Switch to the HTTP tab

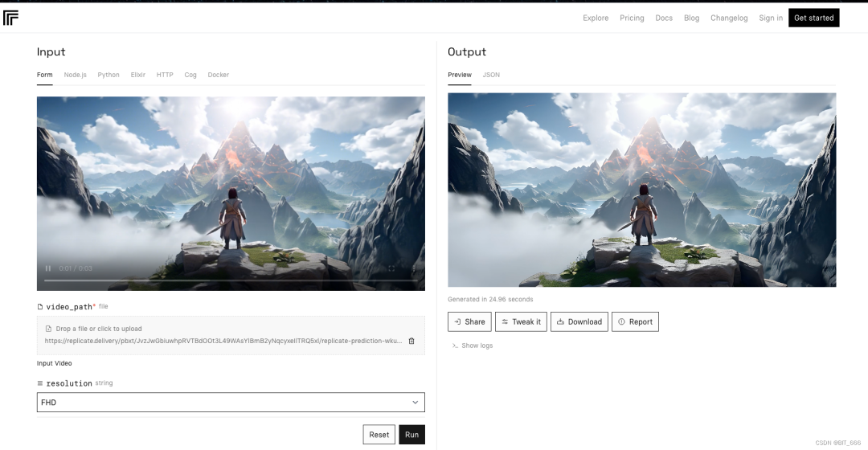165,75
